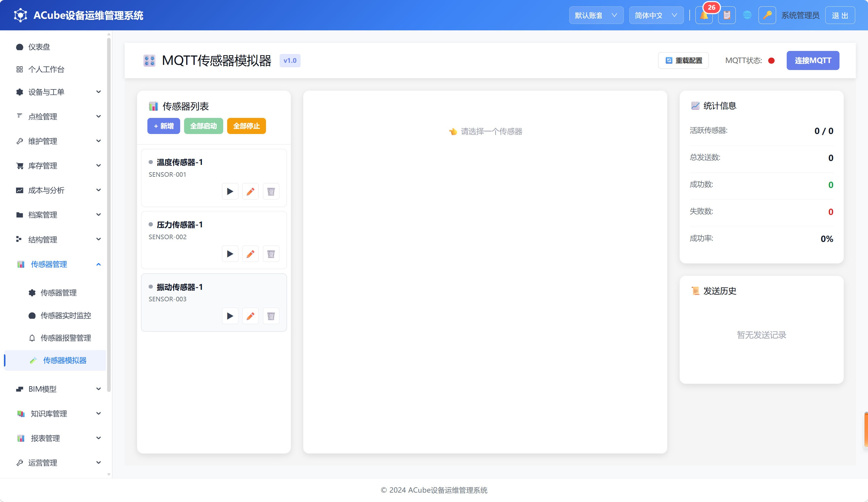Click the red MQTT状态 indicator dot
Viewport: 868px width, 502px height.
tap(772, 61)
